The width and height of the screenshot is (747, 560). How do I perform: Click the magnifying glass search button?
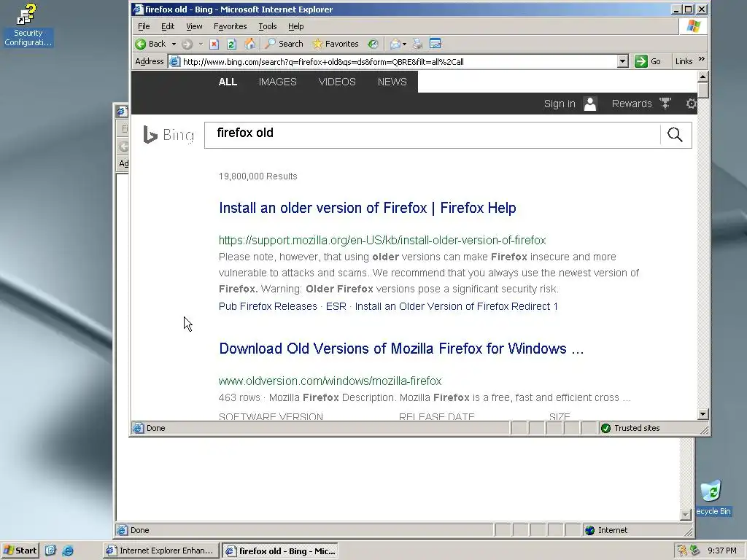point(675,135)
